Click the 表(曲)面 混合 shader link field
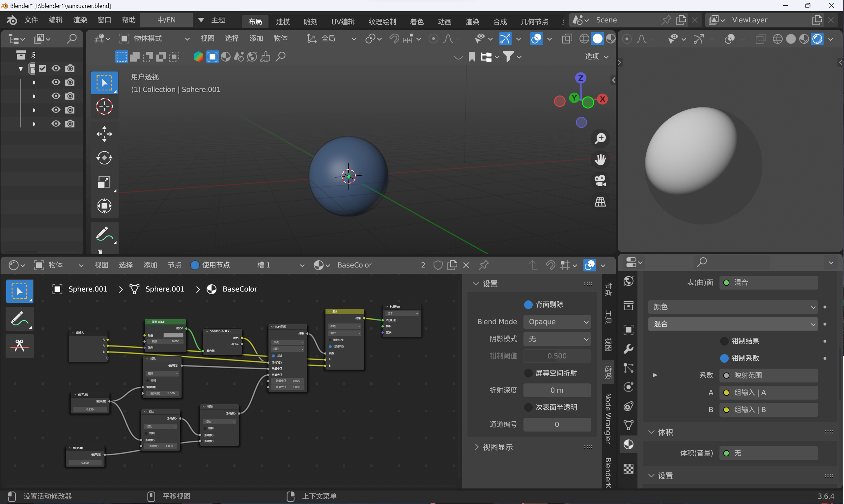 (768, 283)
